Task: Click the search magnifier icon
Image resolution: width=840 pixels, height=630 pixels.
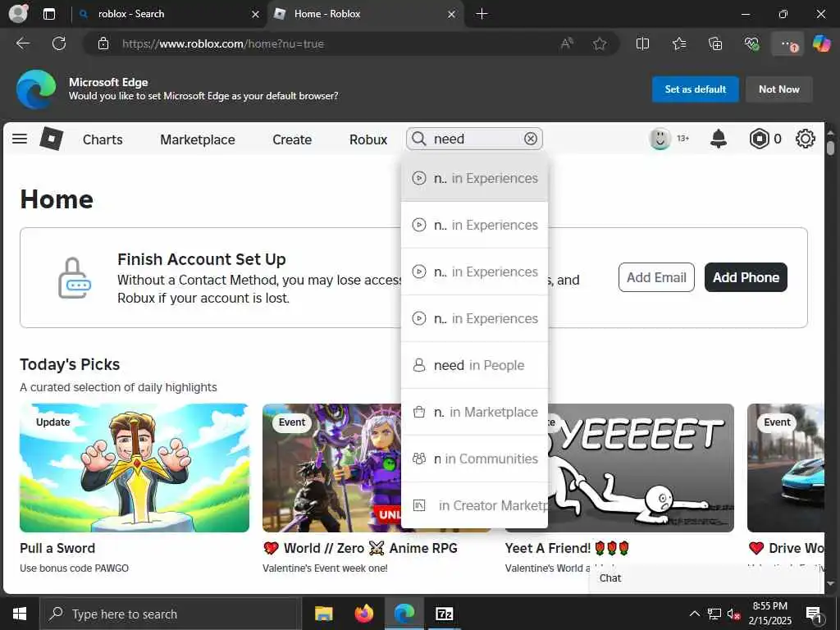Action: [x=419, y=139]
